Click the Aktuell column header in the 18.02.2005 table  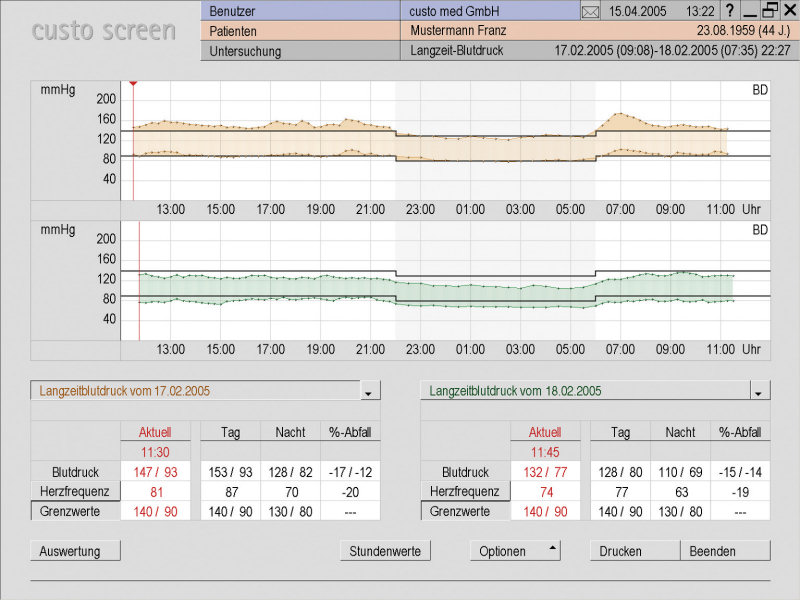click(x=545, y=432)
